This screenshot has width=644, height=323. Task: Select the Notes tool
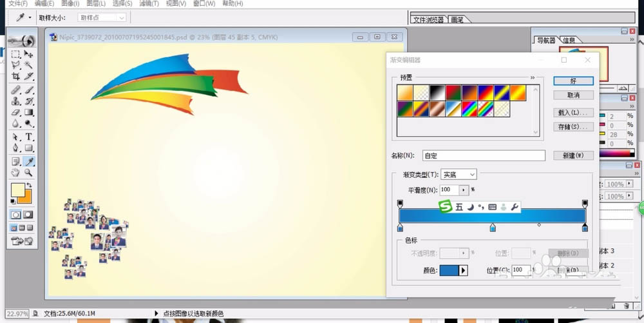pyautogui.click(x=15, y=161)
